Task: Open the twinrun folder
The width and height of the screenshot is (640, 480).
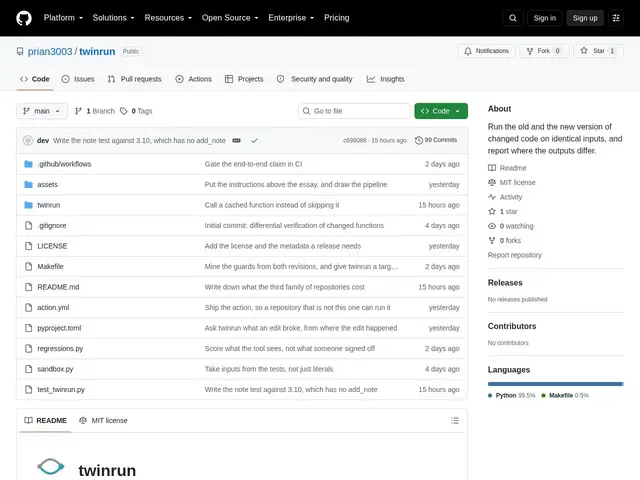Action: [49, 205]
